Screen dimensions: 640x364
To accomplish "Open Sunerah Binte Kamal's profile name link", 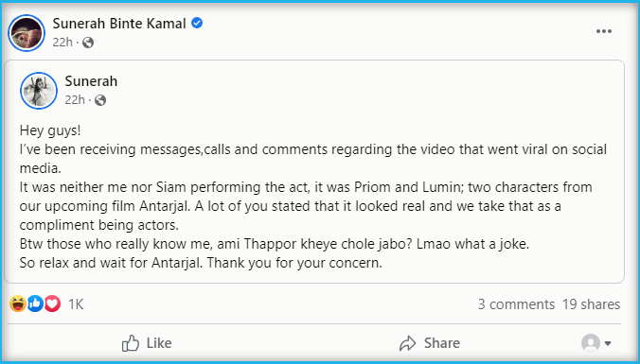I will 119,24.
